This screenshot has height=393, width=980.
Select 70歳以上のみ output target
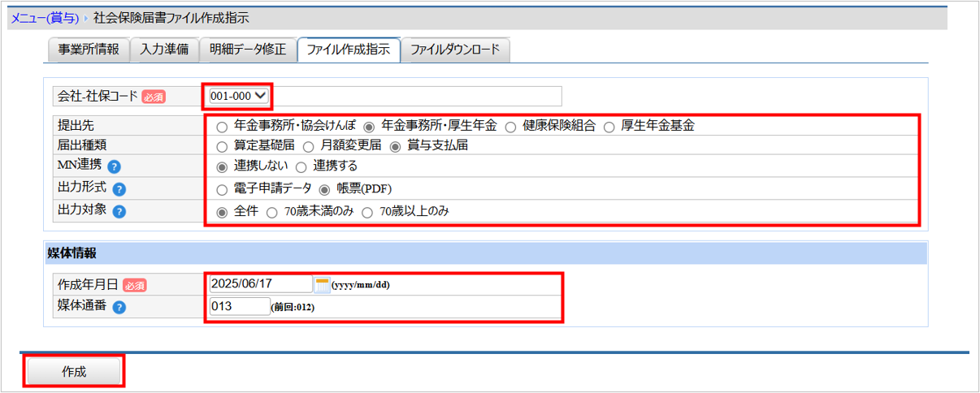click(366, 212)
